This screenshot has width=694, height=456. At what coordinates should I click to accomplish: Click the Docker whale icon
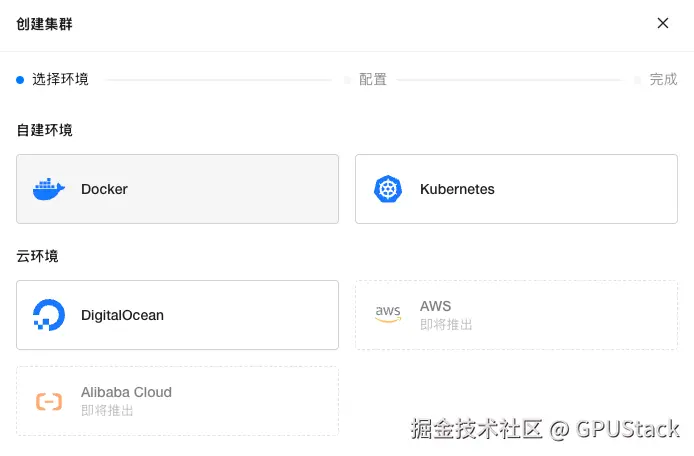tap(48, 189)
